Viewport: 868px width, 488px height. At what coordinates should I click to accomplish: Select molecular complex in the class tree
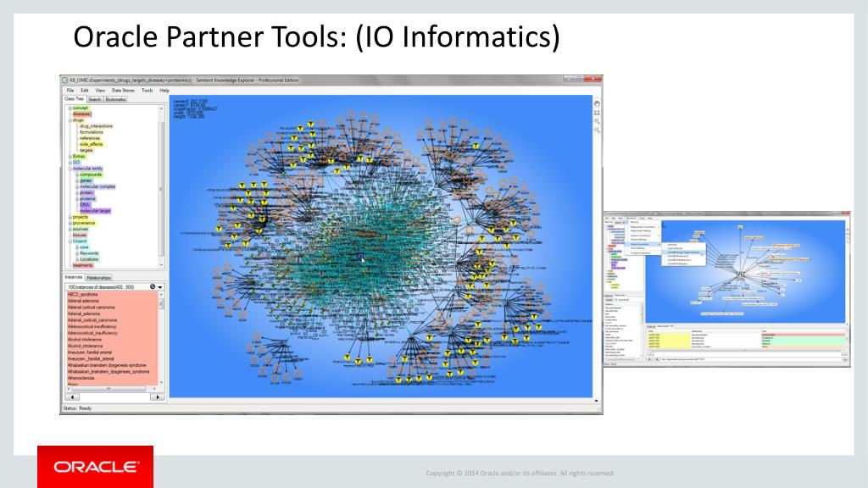click(x=97, y=187)
